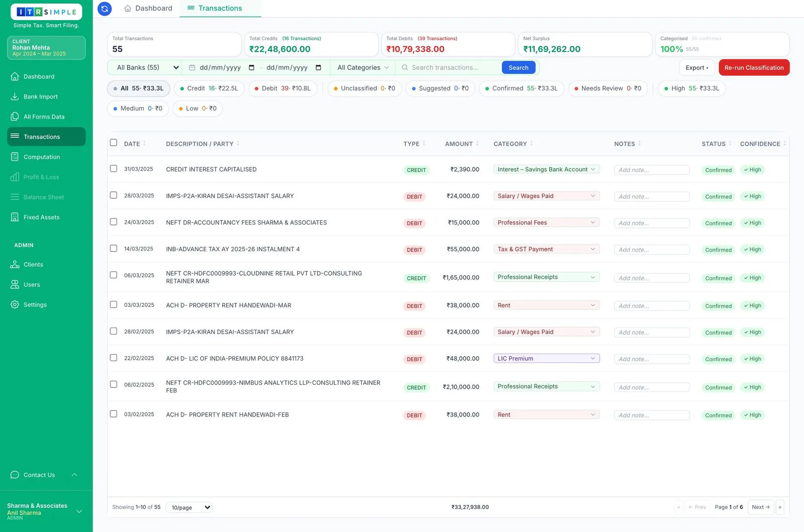Screen dimensions: 804x532
Task: Open the 10/page rows selector
Action: coord(189,507)
